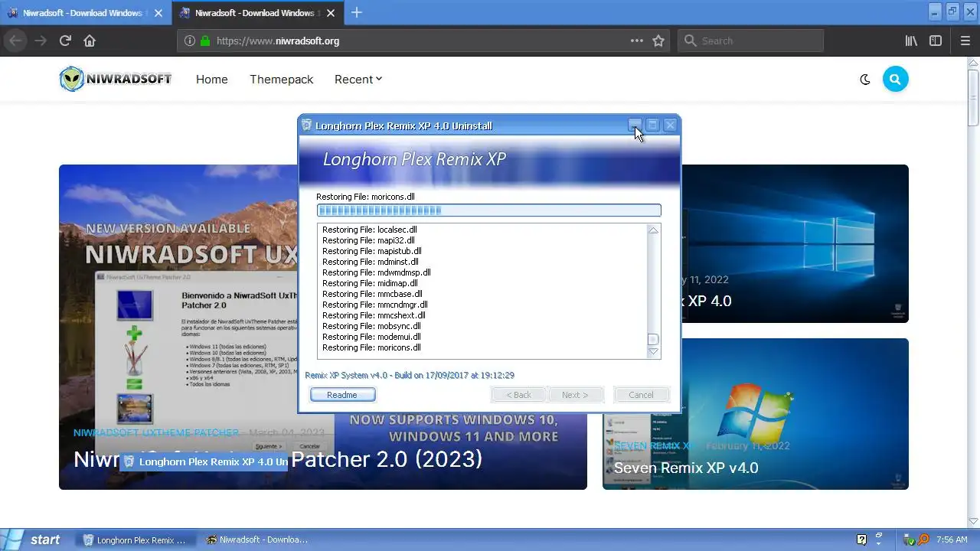The width and height of the screenshot is (980, 551).
Task: Click the Cancel button in uninstaller
Action: (642, 395)
